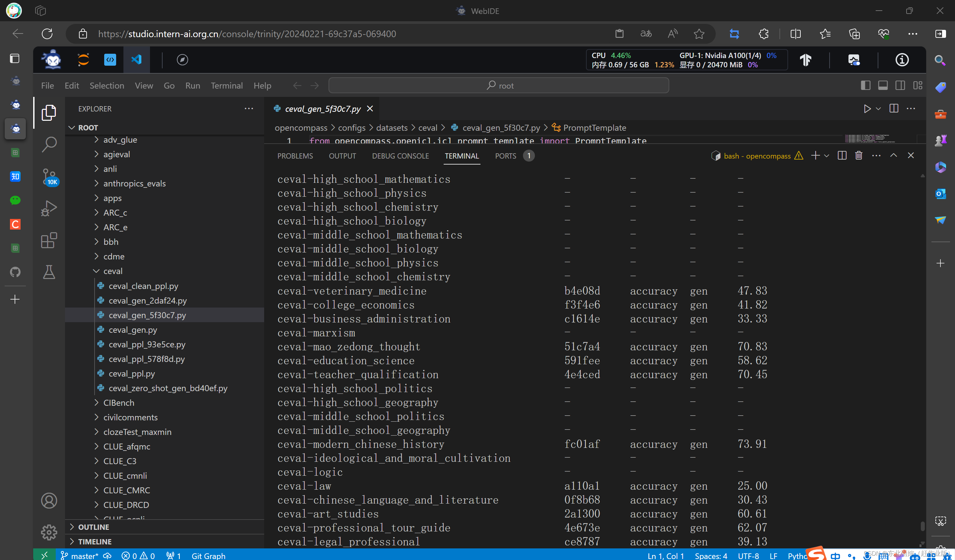
Task: Click Git Graph in the status bar
Action: [x=208, y=555]
